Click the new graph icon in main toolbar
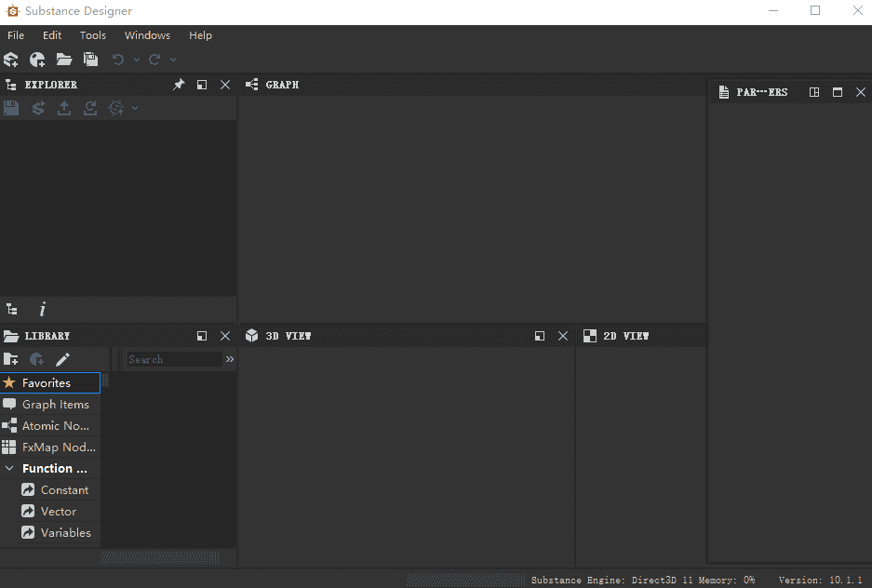Viewport: 872px width, 588px height. pos(37,60)
